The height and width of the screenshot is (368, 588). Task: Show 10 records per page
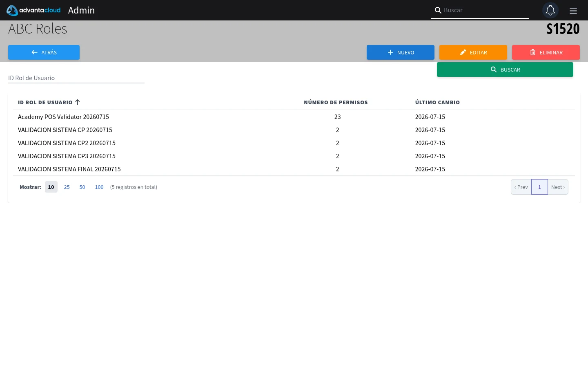point(51,187)
